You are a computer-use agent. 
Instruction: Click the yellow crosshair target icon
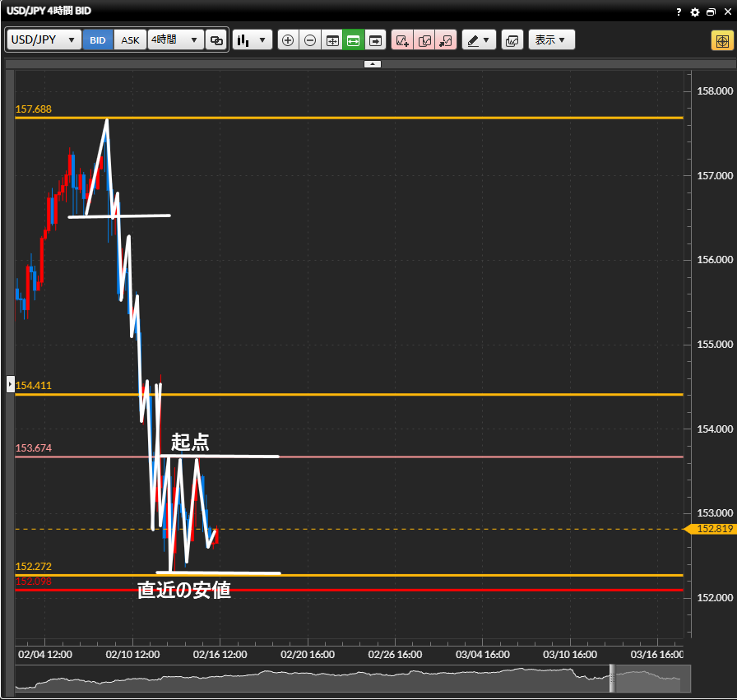tap(721, 40)
